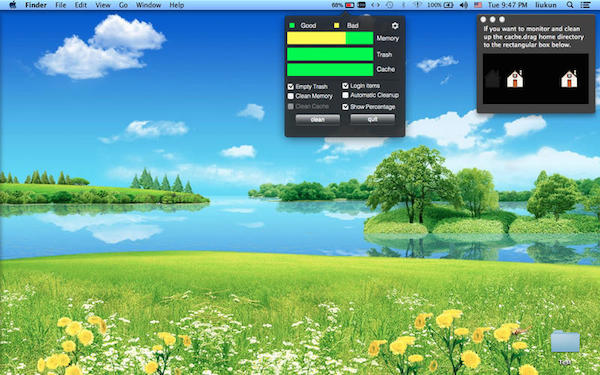Click the 'Good' legend text
Screen dimensions: 600x375
tap(308, 26)
